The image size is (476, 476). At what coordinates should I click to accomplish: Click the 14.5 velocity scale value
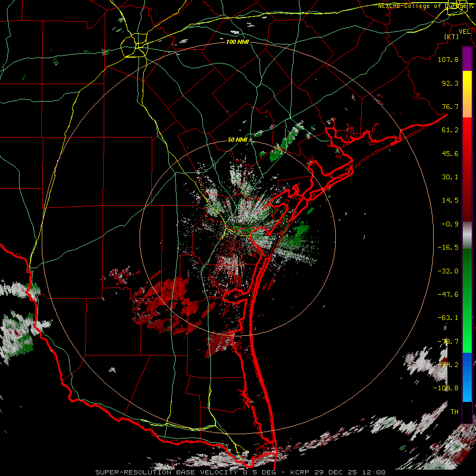(450, 200)
